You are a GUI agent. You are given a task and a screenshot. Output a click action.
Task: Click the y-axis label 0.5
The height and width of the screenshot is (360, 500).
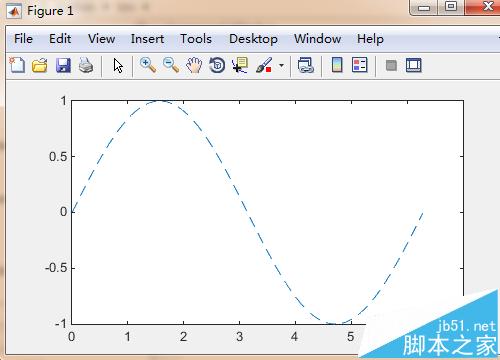click(58, 157)
